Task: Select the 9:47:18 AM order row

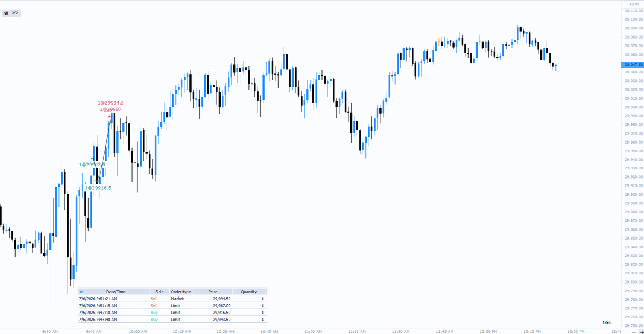Action: pos(172,312)
